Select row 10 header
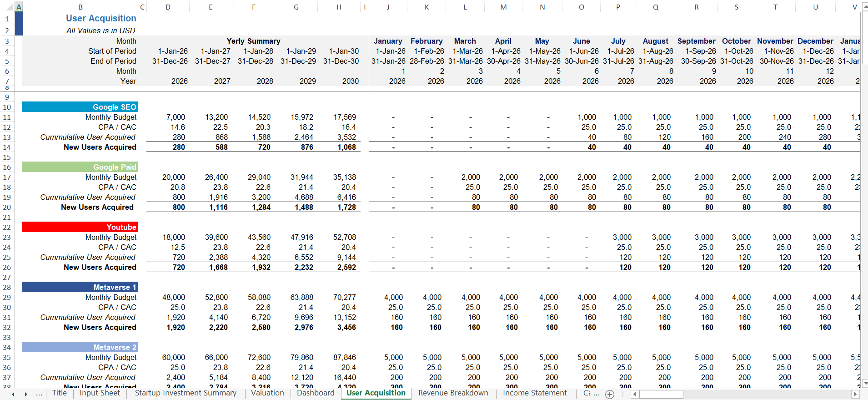Viewport: 868px width, 400px height. [x=7, y=107]
